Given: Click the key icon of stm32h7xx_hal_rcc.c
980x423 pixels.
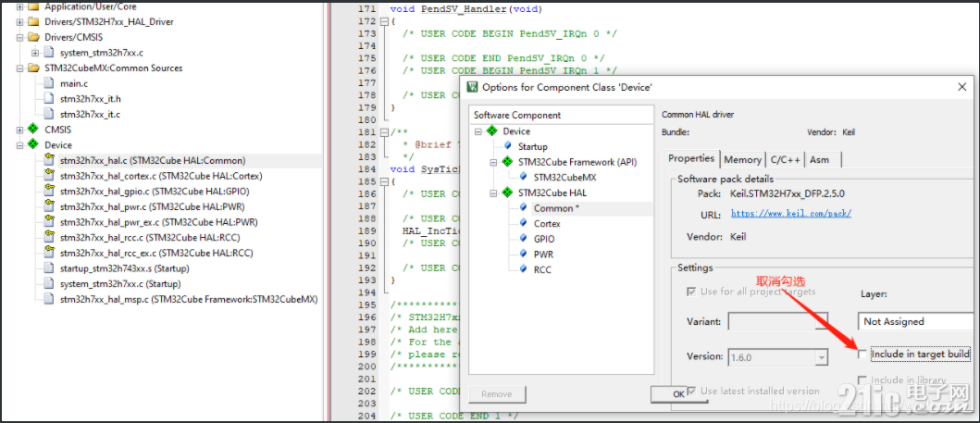Looking at the screenshot, I should [49, 238].
